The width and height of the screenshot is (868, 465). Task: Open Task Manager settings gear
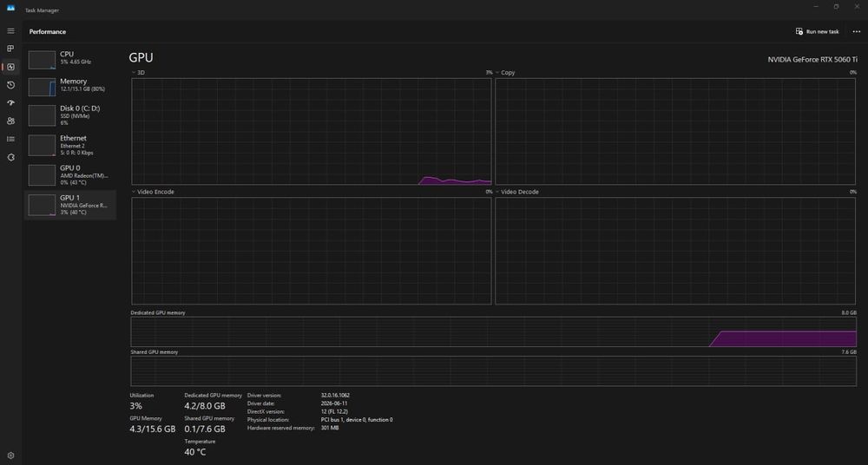[x=10, y=455]
